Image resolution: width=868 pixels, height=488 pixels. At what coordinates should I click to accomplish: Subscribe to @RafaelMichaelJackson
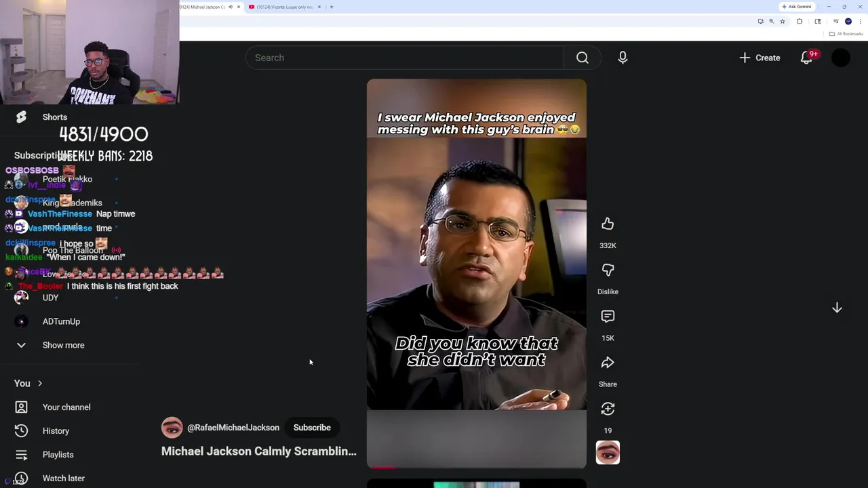pyautogui.click(x=312, y=428)
